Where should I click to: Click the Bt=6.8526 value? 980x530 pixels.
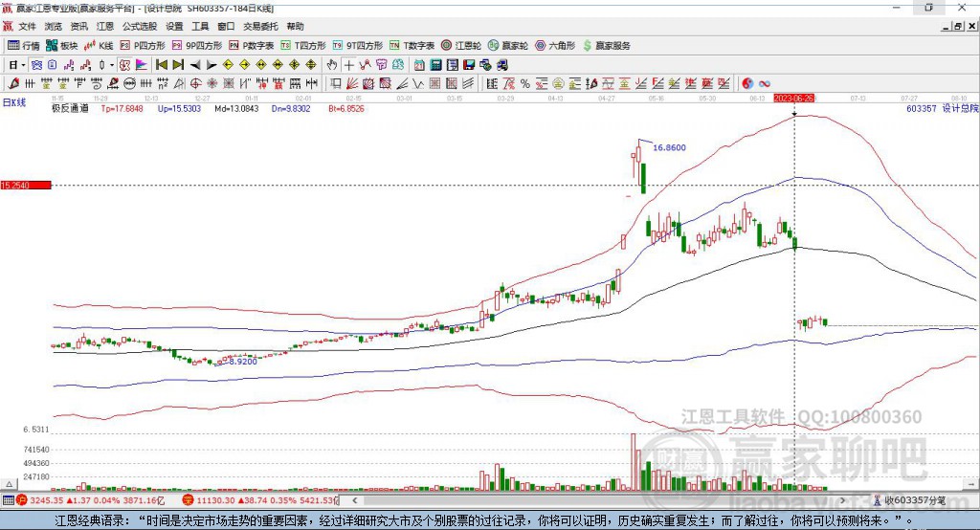346,109
